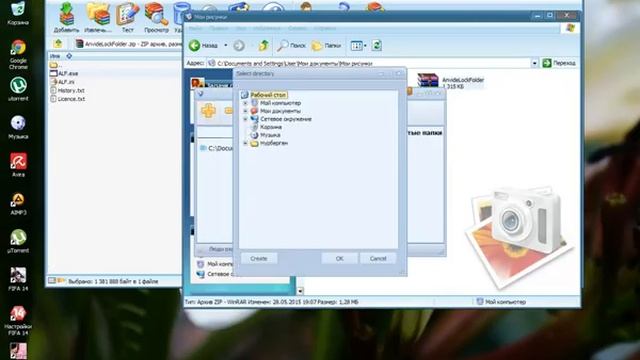Select Мои документы in the directory tree
This screenshot has height=360, width=640.
[280, 111]
